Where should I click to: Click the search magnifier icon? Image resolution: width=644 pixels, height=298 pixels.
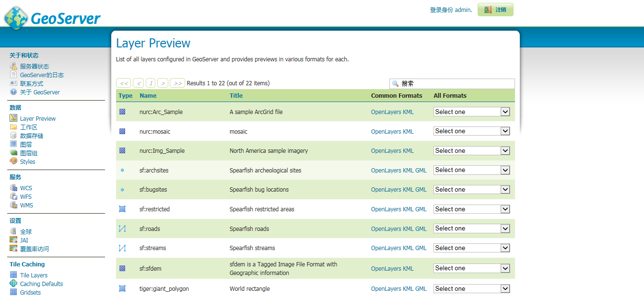click(x=396, y=83)
